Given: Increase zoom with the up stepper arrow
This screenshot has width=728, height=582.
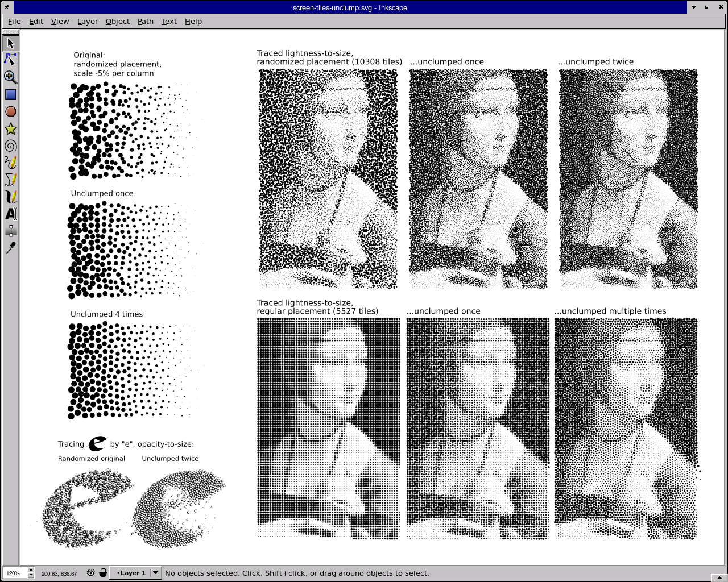Looking at the screenshot, I should tap(31, 570).
